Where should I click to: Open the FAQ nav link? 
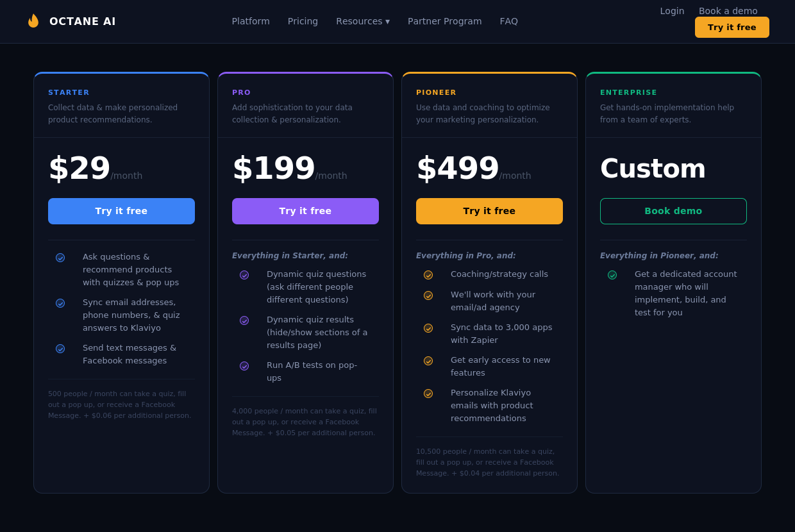click(x=508, y=21)
